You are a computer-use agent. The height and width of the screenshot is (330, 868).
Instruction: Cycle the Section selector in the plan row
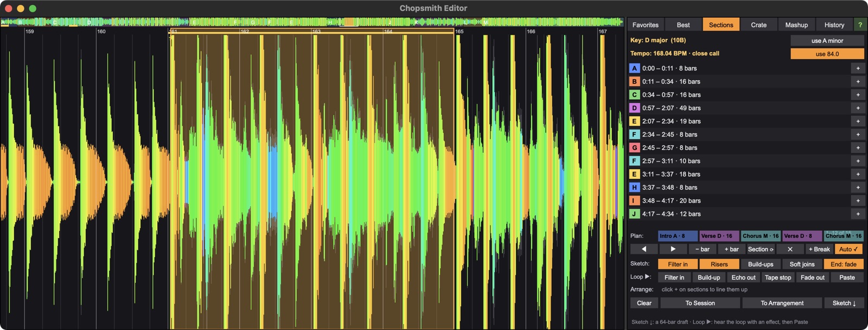point(761,249)
